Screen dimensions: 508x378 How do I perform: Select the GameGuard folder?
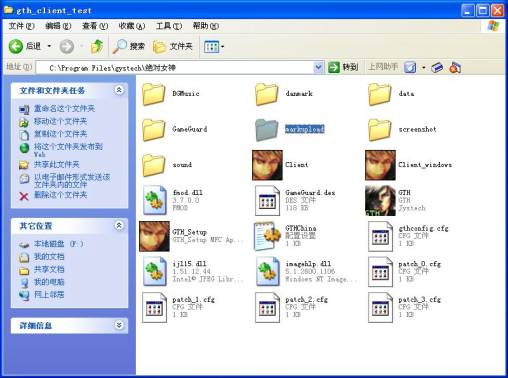tap(154, 129)
